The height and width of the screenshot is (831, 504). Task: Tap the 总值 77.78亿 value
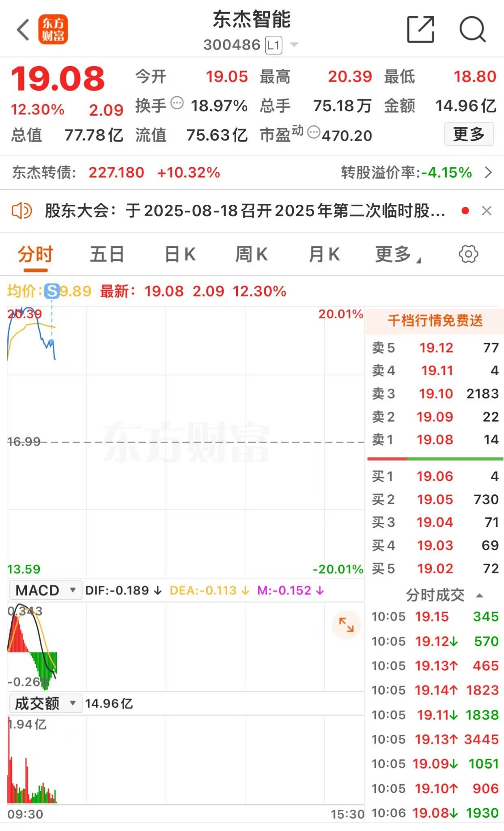click(94, 135)
